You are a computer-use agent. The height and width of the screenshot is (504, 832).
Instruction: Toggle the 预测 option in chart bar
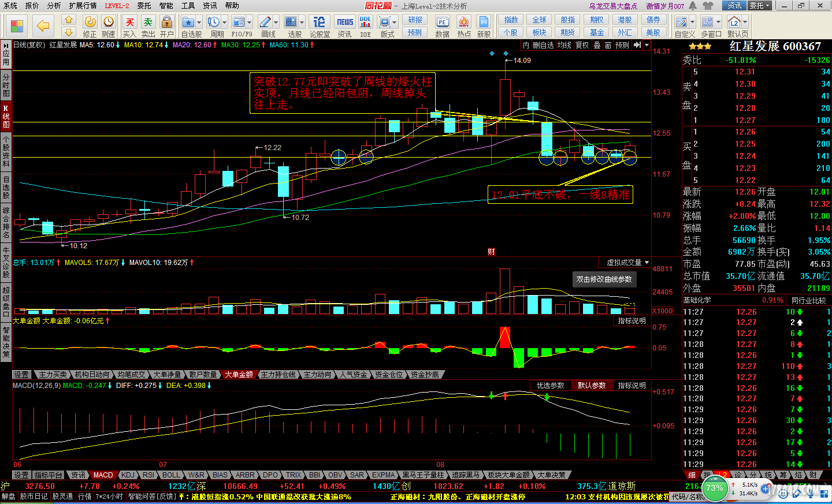pos(622,45)
